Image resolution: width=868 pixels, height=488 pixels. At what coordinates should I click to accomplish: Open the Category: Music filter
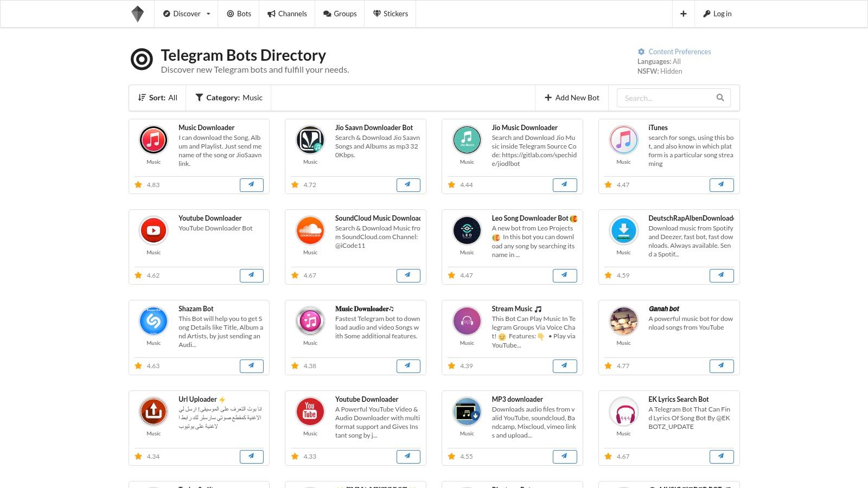click(228, 98)
